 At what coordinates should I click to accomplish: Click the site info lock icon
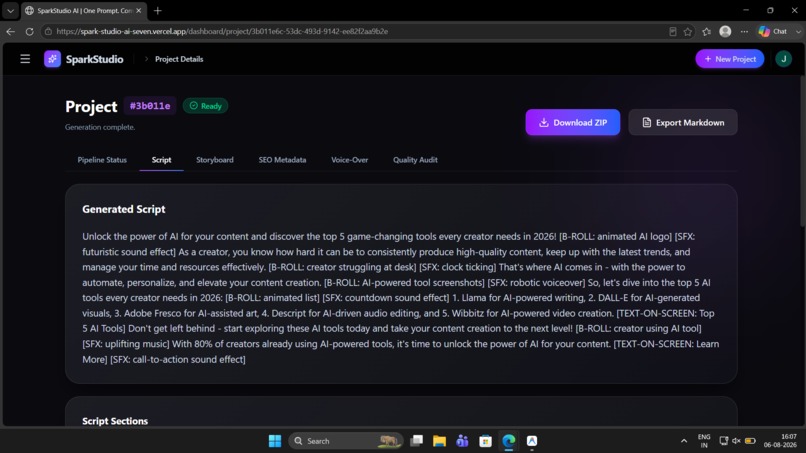[x=48, y=31]
